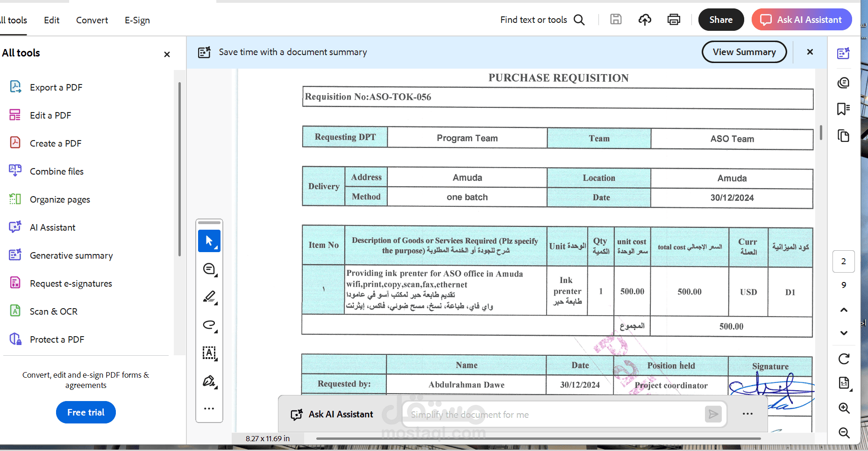Select the arrow selection tool

point(209,241)
